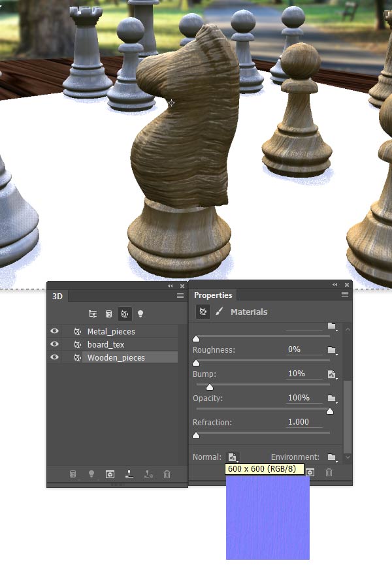The width and height of the screenshot is (392, 567).
Task: Click the Environment: label
Action: click(x=295, y=457)
